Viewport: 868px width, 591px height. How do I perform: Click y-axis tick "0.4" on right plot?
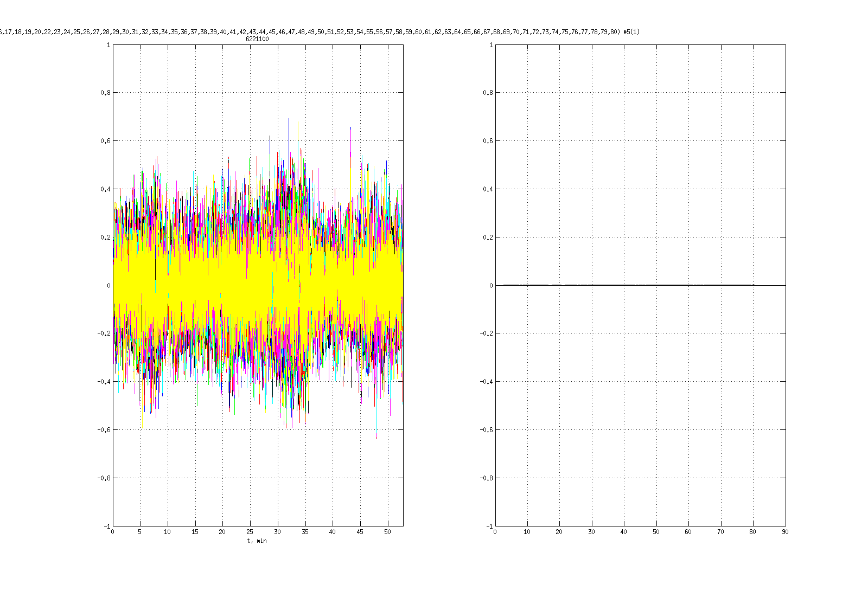point(488,189)
